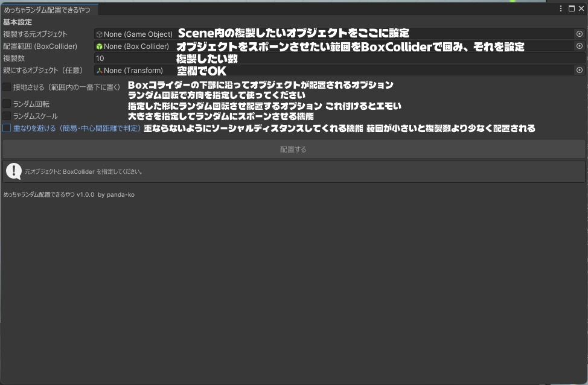Click the None (Transform) parent field
The image size is (588, 385).
[339, 70]
